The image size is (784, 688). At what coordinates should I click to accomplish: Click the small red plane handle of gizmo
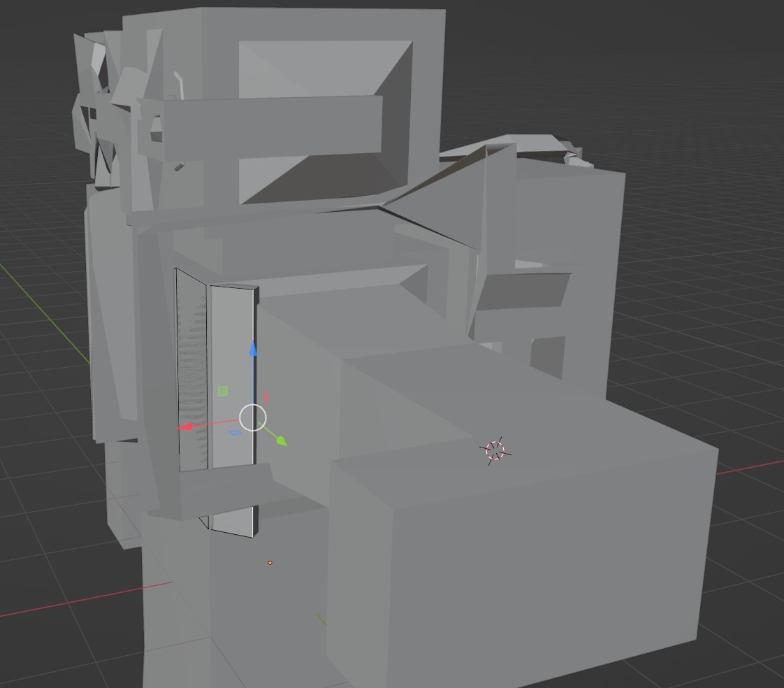point(266,397)
